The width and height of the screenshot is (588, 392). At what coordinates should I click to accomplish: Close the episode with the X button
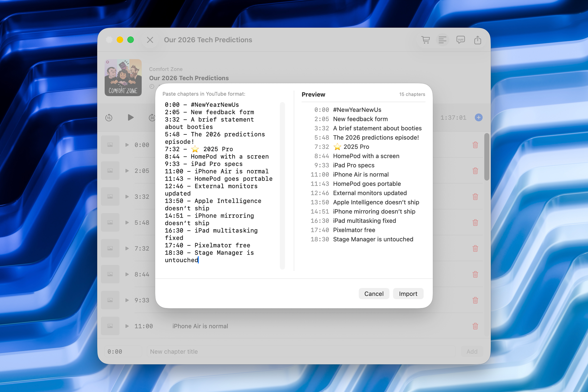coord(150,40)
